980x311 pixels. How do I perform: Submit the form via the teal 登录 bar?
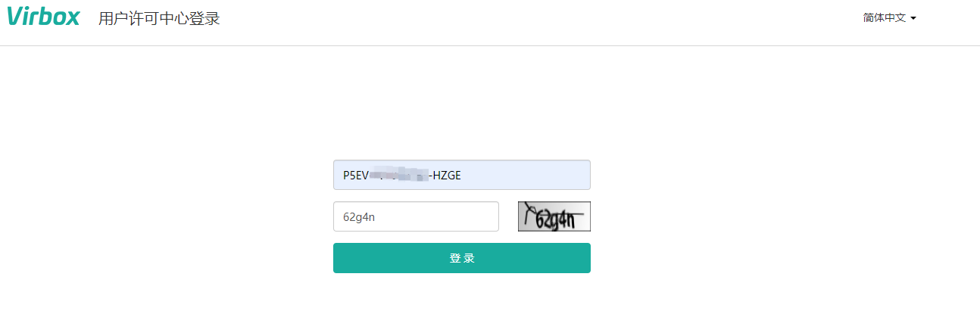coord(462,258)
